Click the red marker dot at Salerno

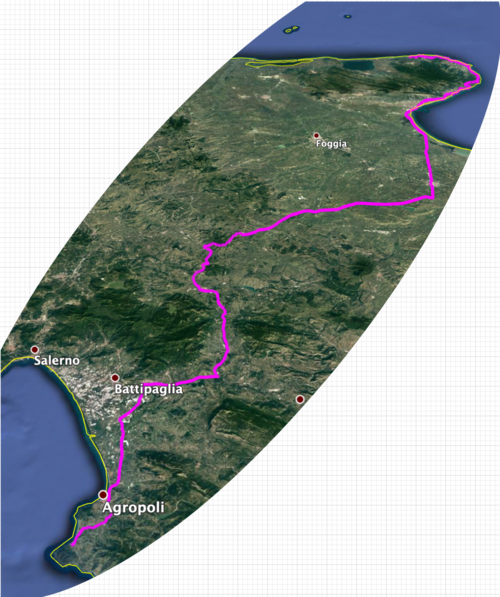(35, 350)
